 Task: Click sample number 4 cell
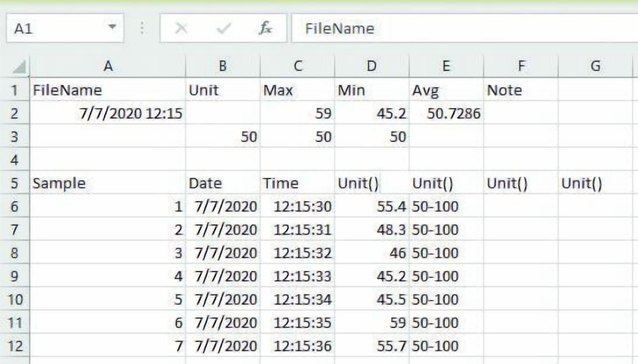[108, 276]
